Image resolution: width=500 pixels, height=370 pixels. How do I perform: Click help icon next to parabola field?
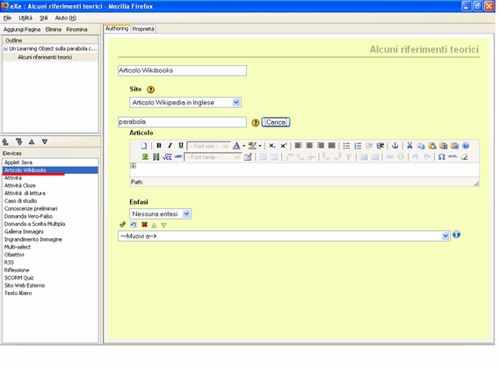pos(255,123)
